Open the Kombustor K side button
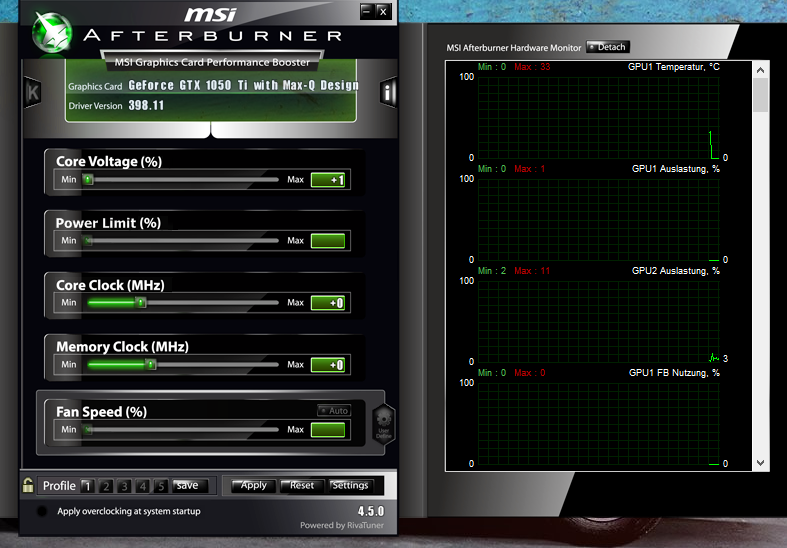Screen dimensions: 787x548 [x=33, y=92]
